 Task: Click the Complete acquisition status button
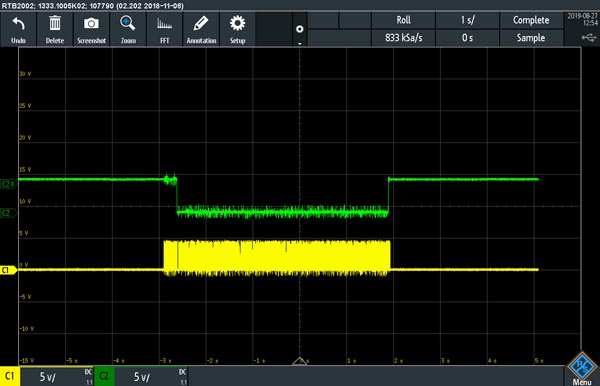(531, 20)
